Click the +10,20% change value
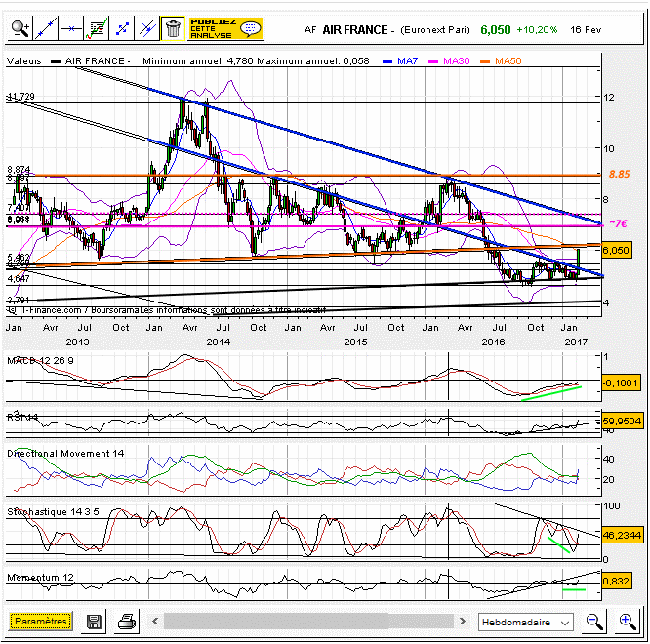650x644 pixels. point(537,30)
